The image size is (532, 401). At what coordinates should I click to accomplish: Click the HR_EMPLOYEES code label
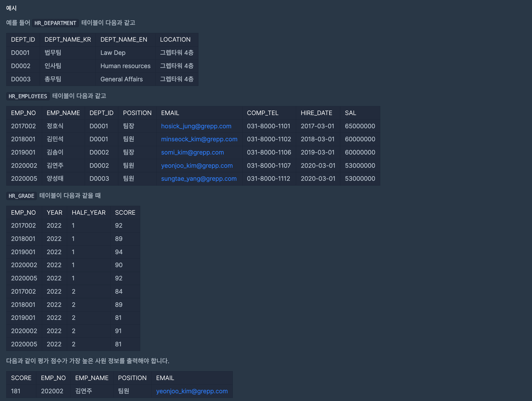[28, 96]
